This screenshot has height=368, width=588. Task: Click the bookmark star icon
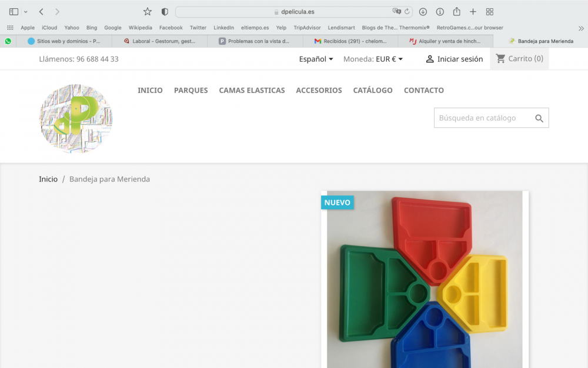tap(148, 12)
